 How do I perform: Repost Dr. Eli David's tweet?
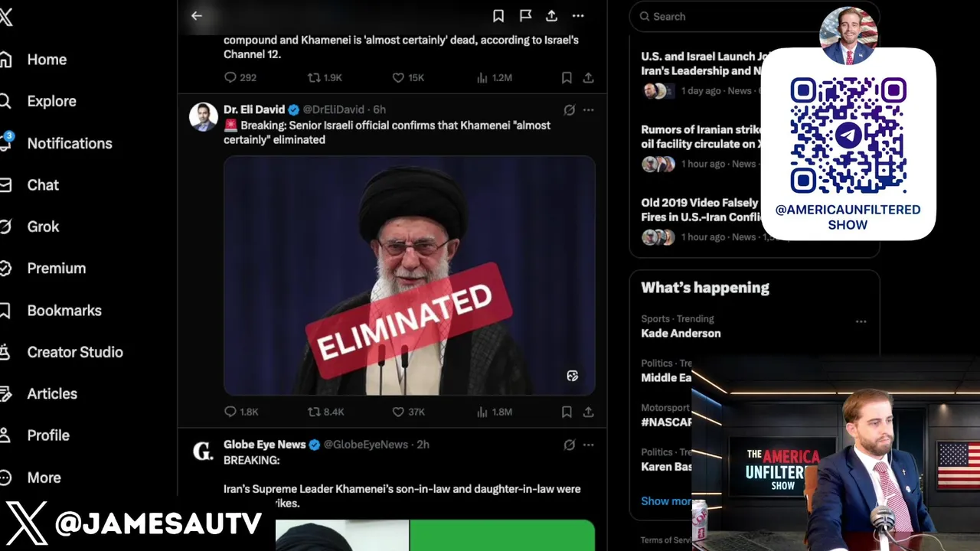point(325,412)
